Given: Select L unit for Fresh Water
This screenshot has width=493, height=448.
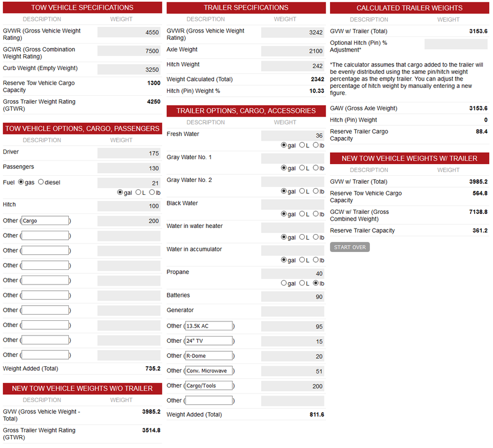Looking at the screenshot, I should tap(302, 146).
